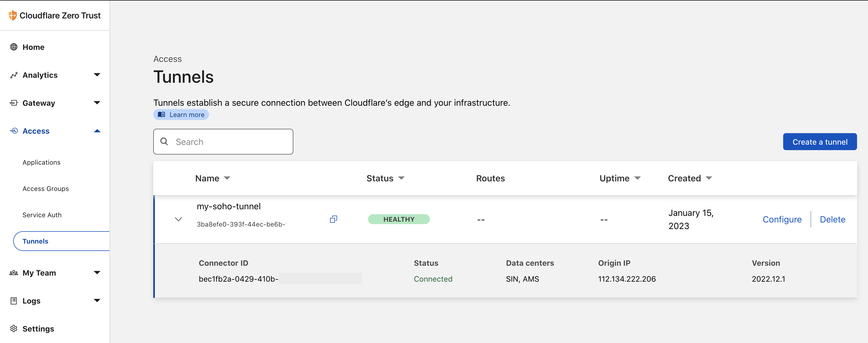Click the My Team people icon
This screenshot has height=343, width=868.
coord(14,273)
